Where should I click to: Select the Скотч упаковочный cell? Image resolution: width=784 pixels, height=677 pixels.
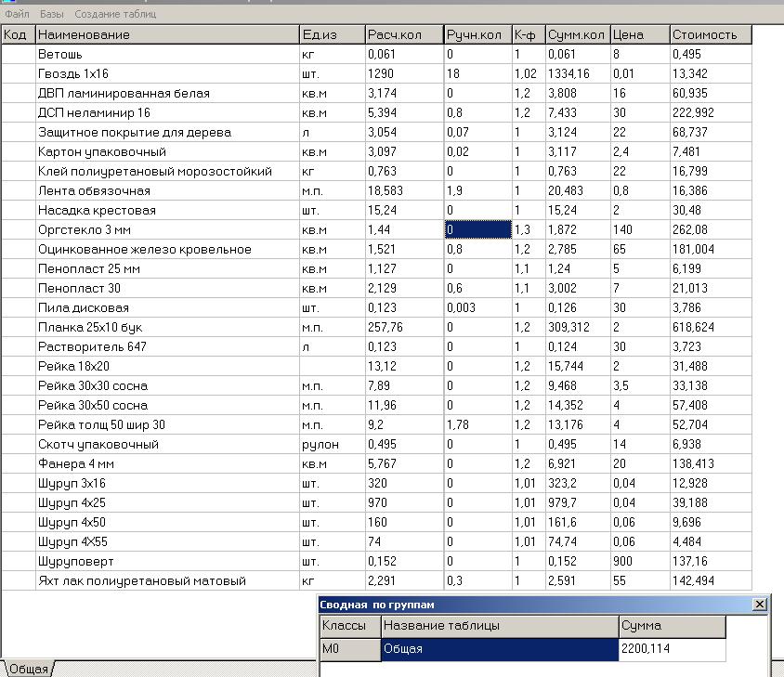pos(167,444)
